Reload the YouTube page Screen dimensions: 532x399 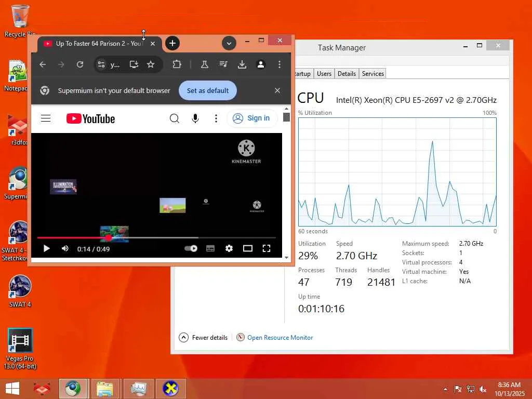click(80, 64)
